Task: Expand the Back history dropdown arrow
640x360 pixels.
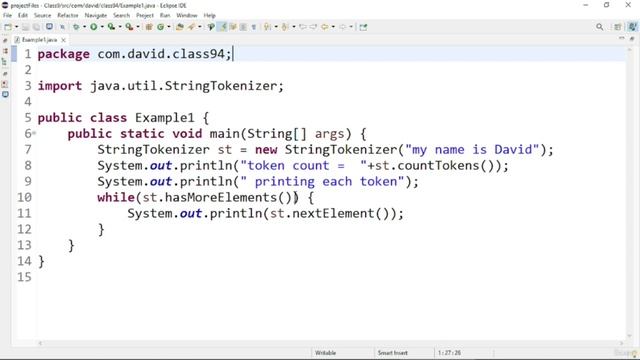Action: pyautogui.click(x=333, y=27)
